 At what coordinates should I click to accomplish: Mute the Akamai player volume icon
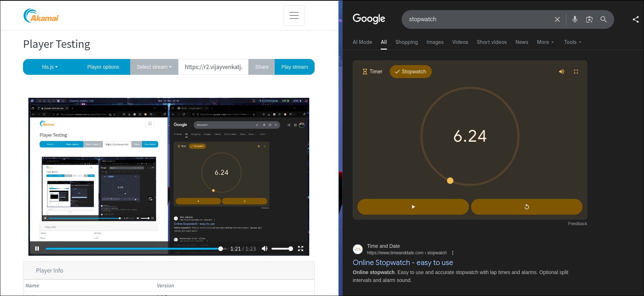[x=265, y=249]
